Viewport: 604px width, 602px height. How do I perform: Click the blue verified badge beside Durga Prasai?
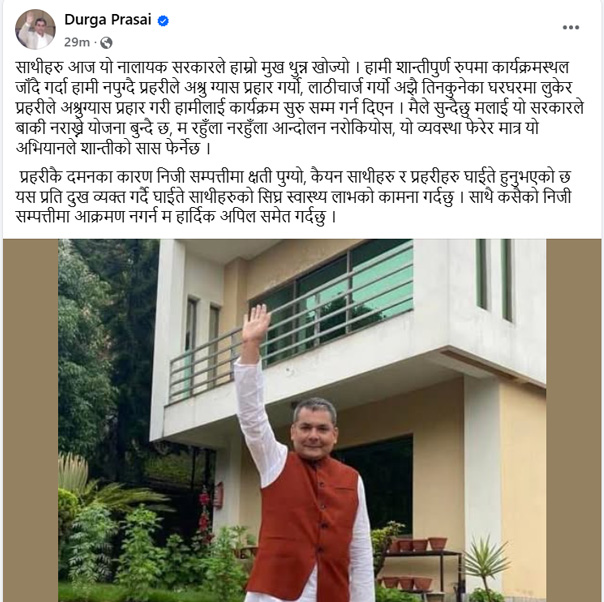163,21
